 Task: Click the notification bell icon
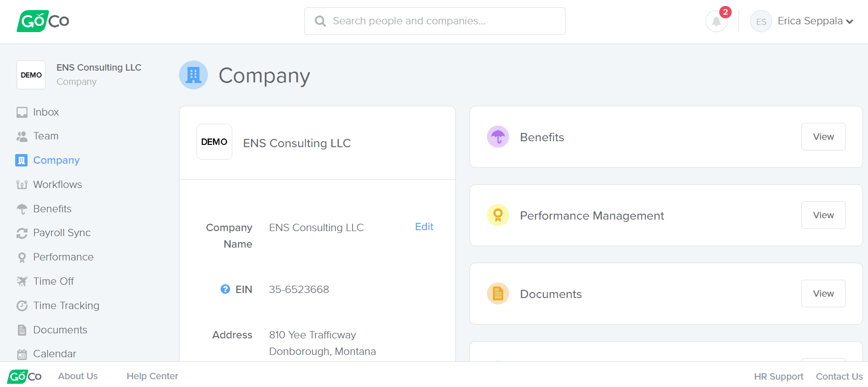click(x=716, y=21)
